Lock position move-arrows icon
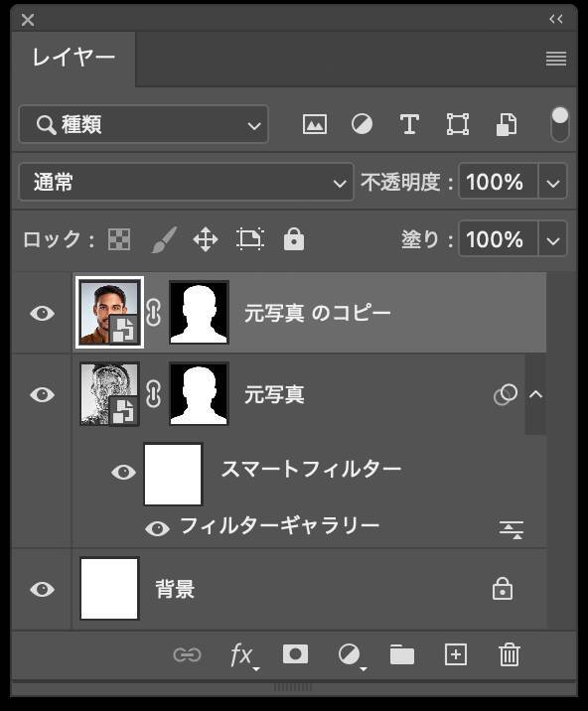Screen dimensions: 588x711 pyautogui.click(x=206, y=239)
